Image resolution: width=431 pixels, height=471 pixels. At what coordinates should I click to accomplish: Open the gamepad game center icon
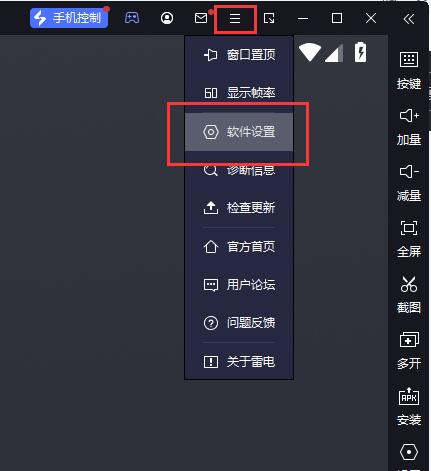pos(132,18)
